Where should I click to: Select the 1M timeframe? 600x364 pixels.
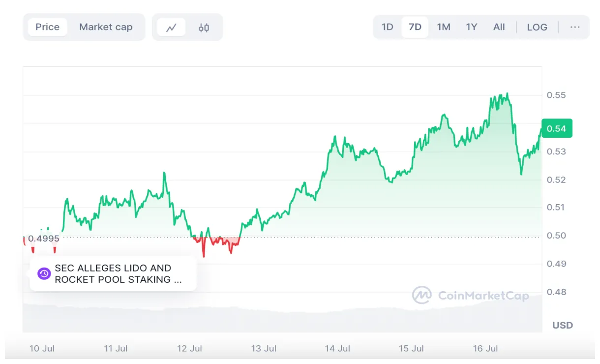click(443, 27)
